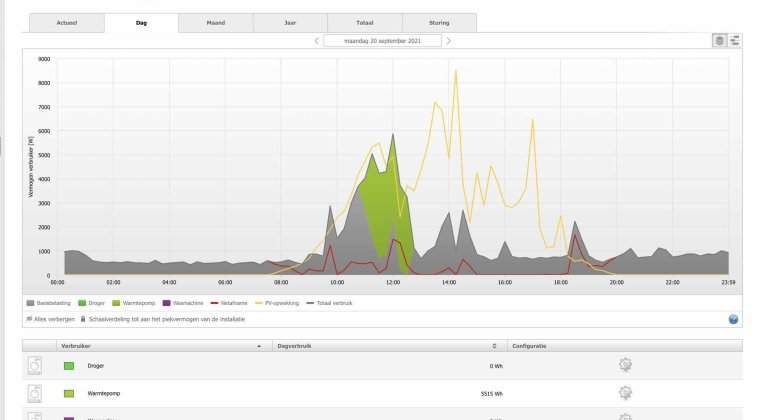Open the Maand tab

(216, 22)
